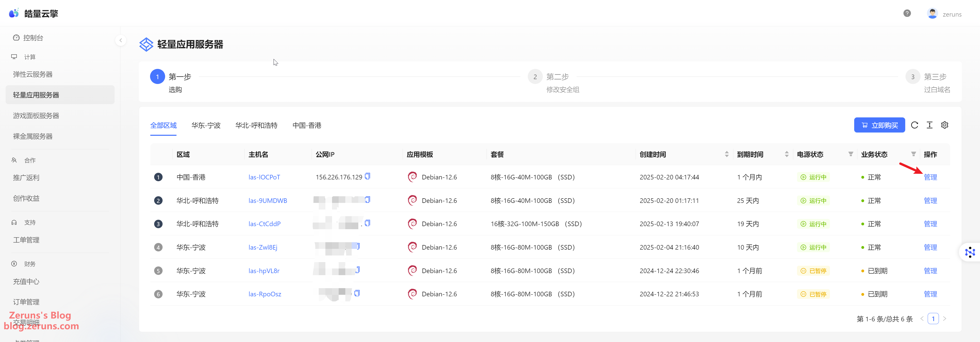980x342 pixels.
Task: Click the zeruns user avatar
Action: (x=932, y=14)
